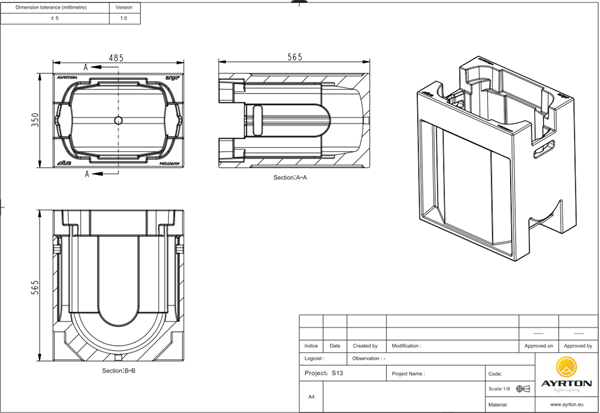Click the 'Section: A-A' caption
The height and width of the screenshot is (413, 600).
coord(290,178)
